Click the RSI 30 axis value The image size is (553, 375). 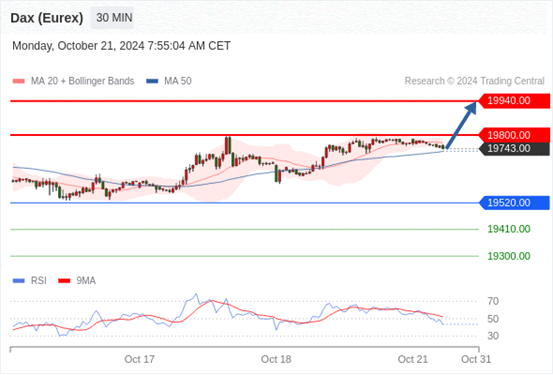pos(493,336)
